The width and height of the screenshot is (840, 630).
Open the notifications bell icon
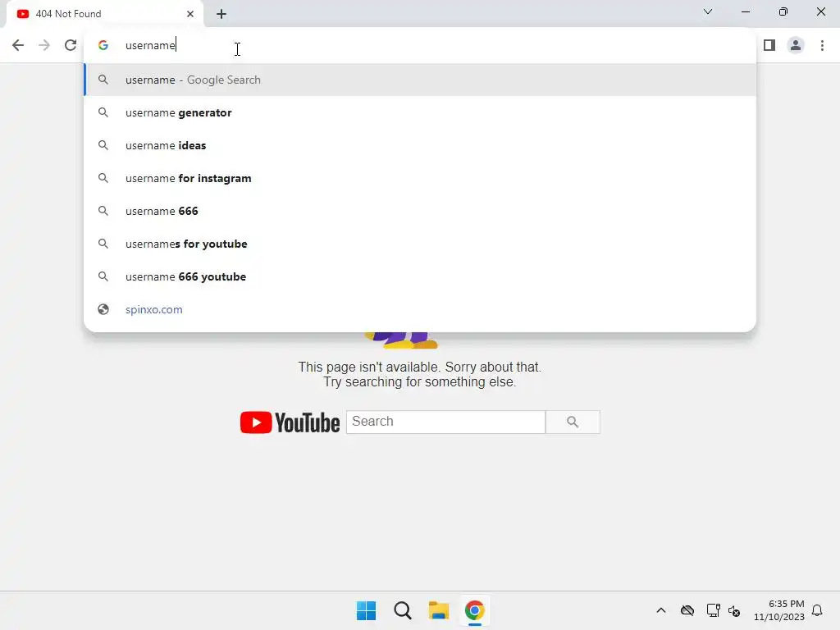click(x=817, y=610)
